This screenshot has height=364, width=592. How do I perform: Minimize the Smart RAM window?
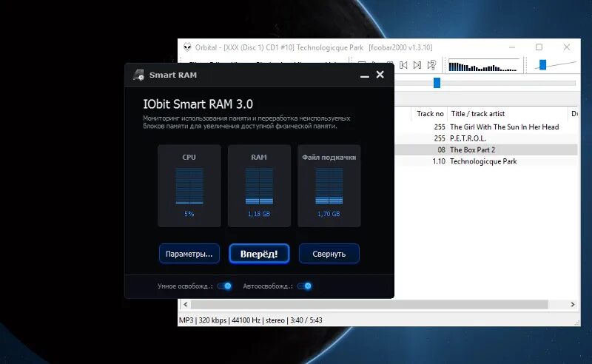[364, 76]
